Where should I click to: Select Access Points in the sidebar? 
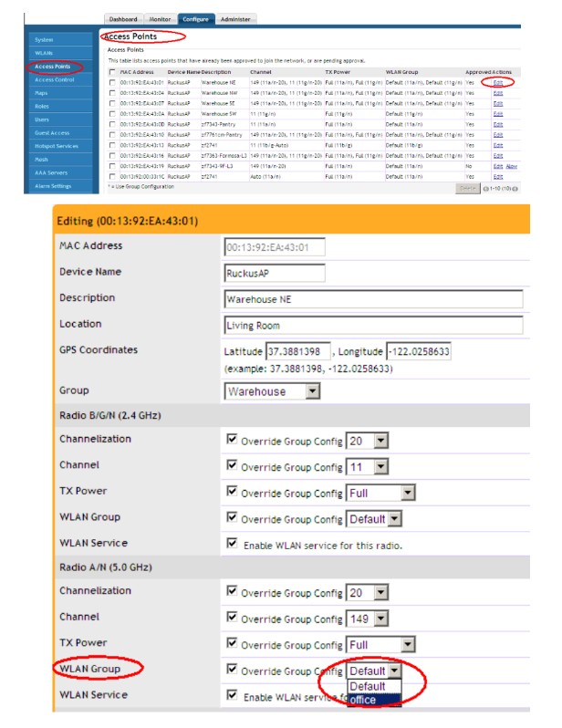60,67
